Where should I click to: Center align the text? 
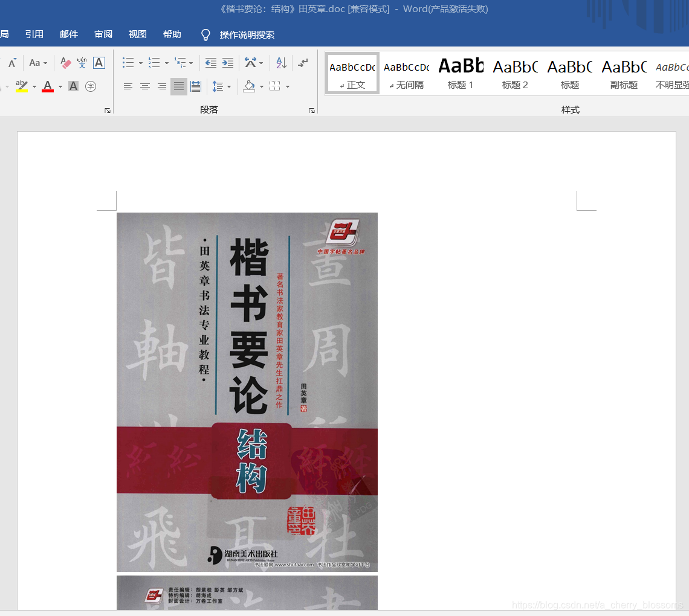point(145,86)
